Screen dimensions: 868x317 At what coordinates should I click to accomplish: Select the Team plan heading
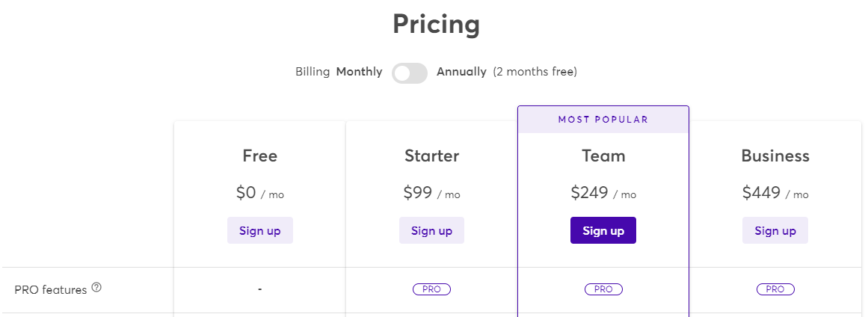603,156
